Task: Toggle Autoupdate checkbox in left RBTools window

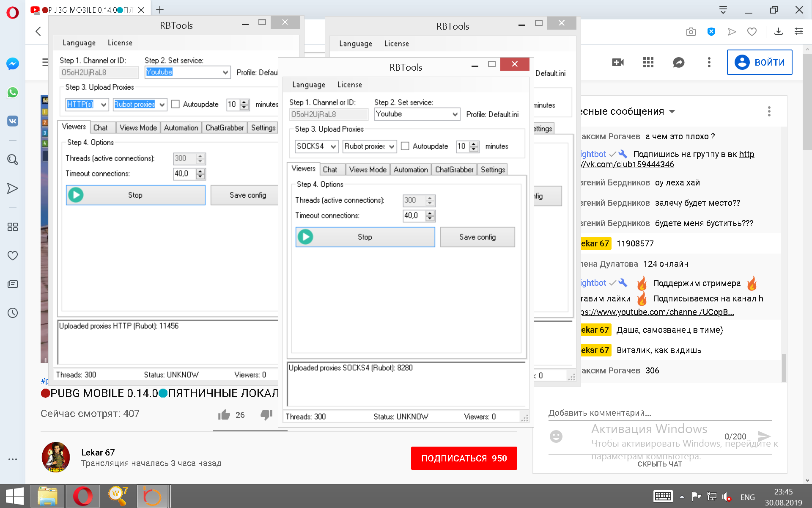Action: click(x=176, y=105)
